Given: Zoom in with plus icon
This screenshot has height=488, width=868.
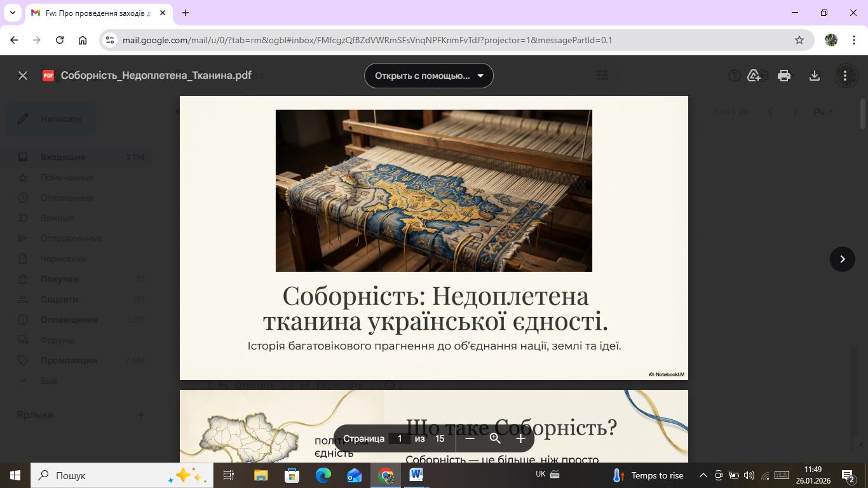Looking at the screenshot, I should click(x=520, y=438).
